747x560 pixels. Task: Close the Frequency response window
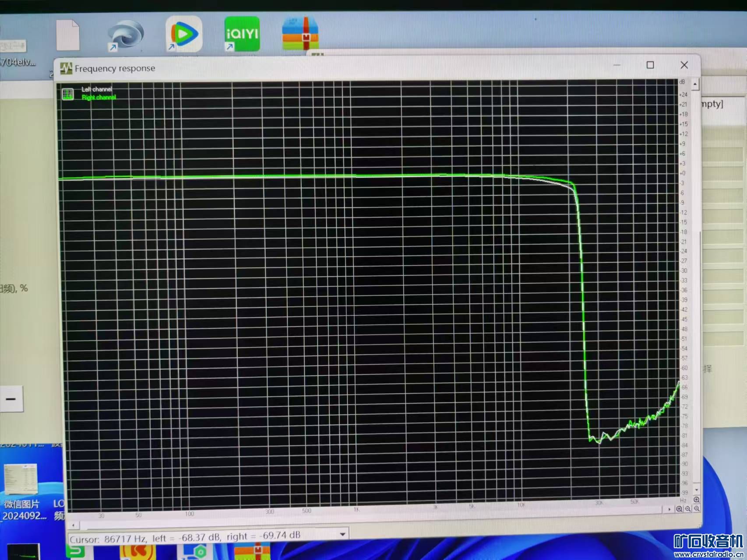684,65
